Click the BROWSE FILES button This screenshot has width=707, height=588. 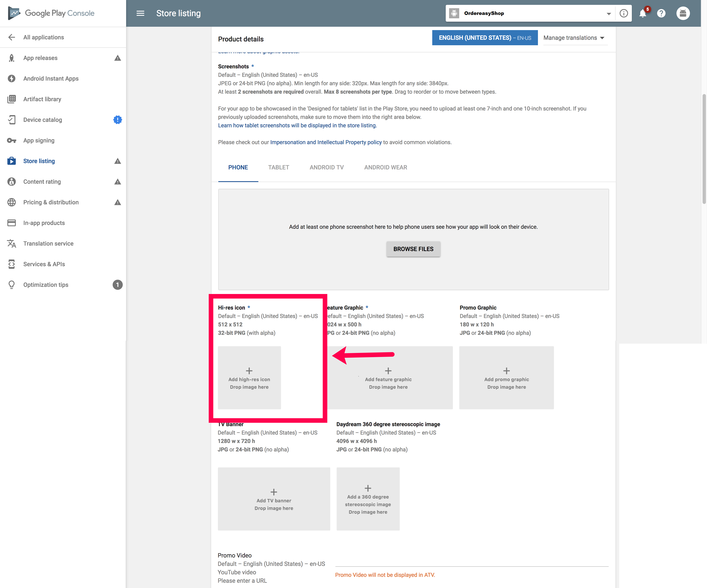[413, 249]
